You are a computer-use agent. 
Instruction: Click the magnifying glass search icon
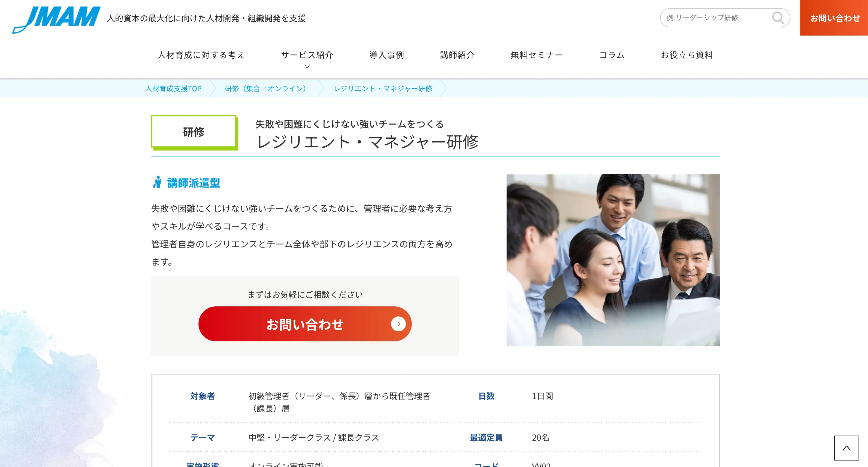click(x=778, y=18)
